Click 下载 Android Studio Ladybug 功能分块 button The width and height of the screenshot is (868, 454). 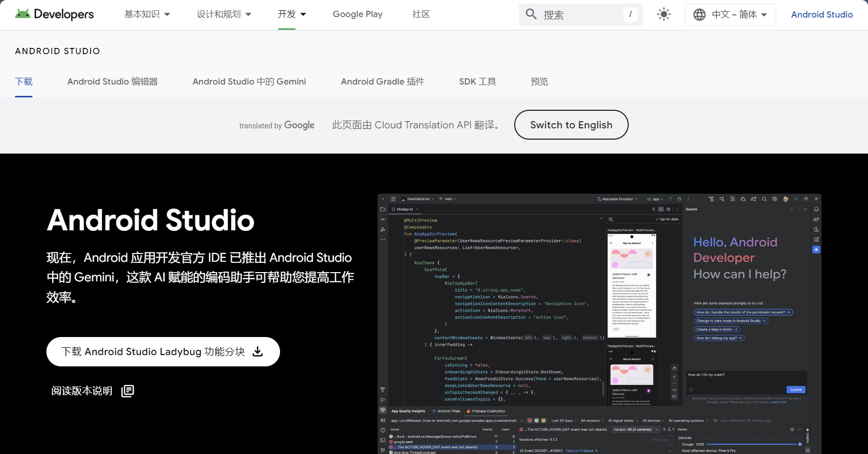163,352
